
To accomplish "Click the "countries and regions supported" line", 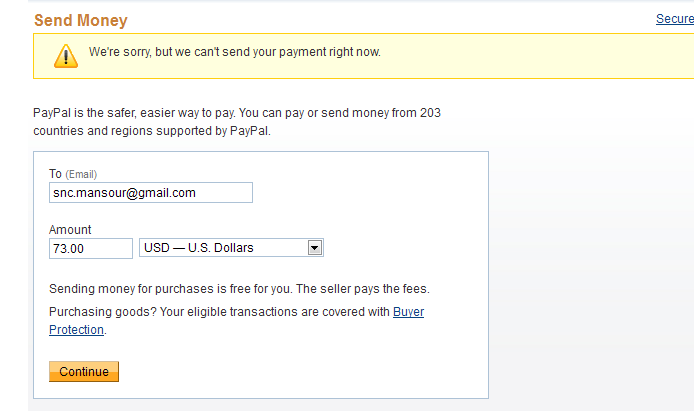I will 152,131.
